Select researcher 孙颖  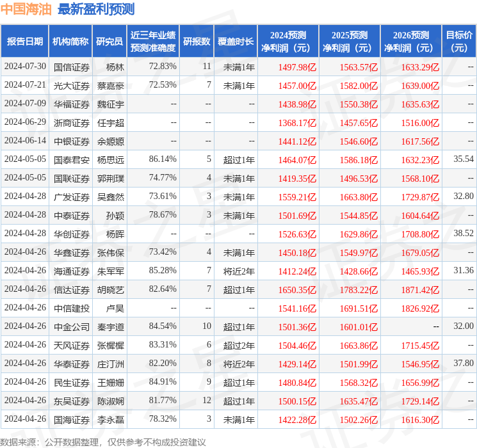click(x=115, y=215)
